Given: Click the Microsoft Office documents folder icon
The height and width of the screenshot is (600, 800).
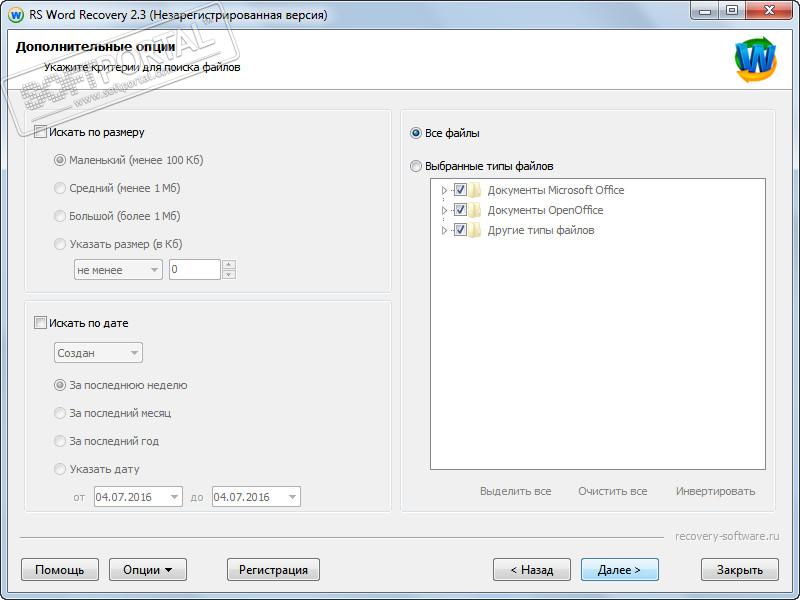Looking at the screenshot, I should click(474, 190).
